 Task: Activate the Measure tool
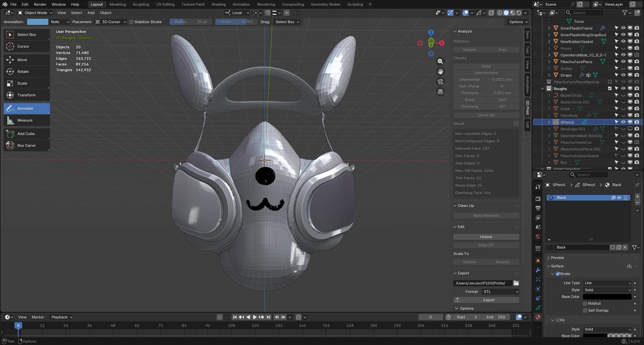27,120
